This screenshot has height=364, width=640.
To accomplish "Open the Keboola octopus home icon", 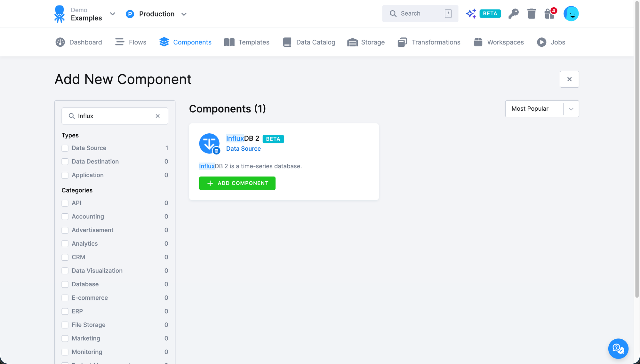I will pos(60,13).
